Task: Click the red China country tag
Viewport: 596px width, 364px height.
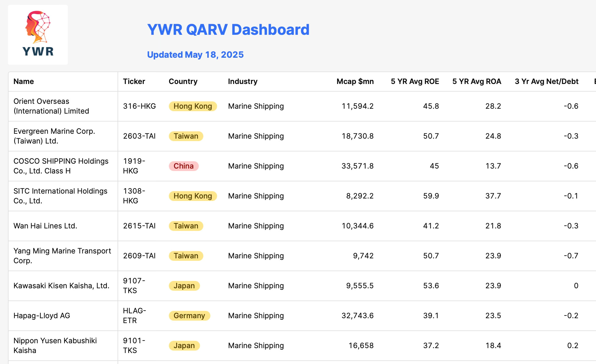Action: [x=184, y=166]
